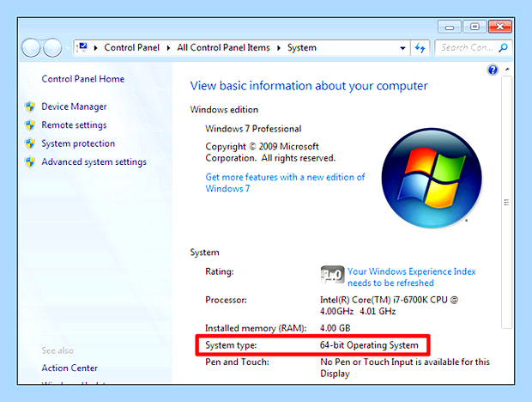
Task: Click the shield icon beside Device Manager
Action: pos(30,107)
